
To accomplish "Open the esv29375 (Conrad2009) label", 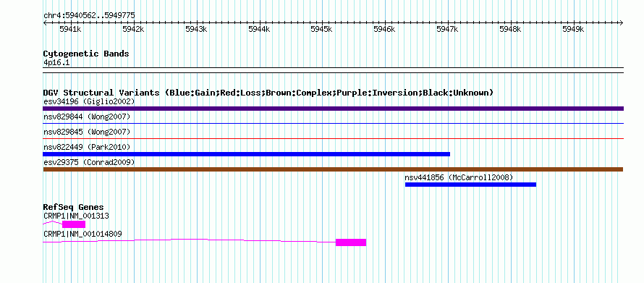I will [x=89, y=162].
